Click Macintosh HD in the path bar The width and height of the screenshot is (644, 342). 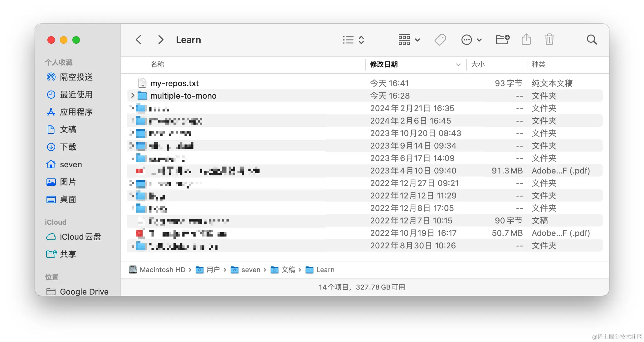click(x=162, y=270)
